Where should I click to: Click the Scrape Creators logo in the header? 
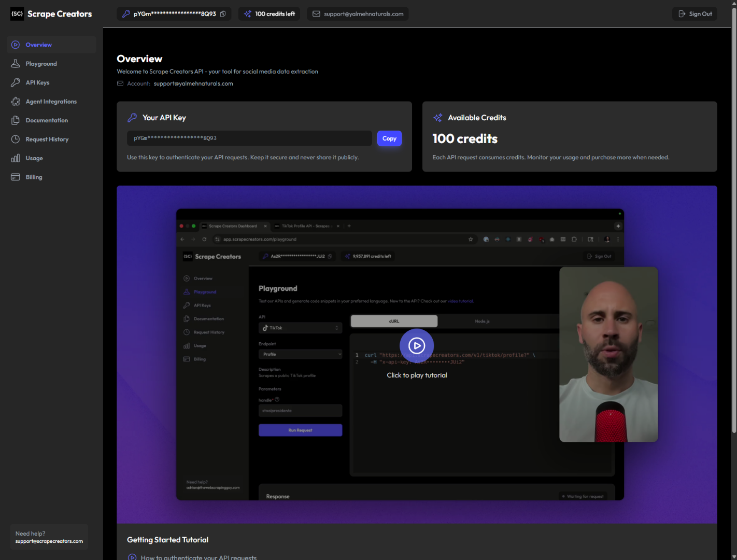tap(51, 14)
